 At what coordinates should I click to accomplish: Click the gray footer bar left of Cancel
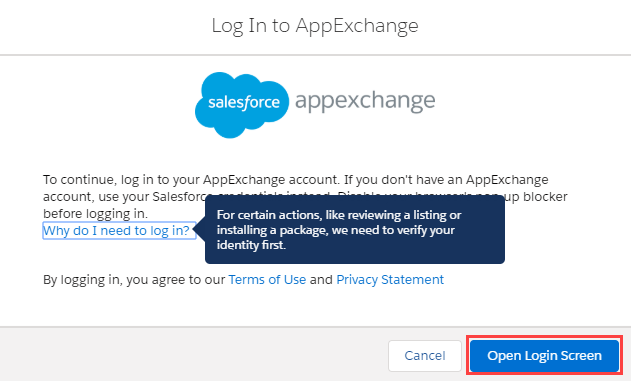[x=193, y=354]
